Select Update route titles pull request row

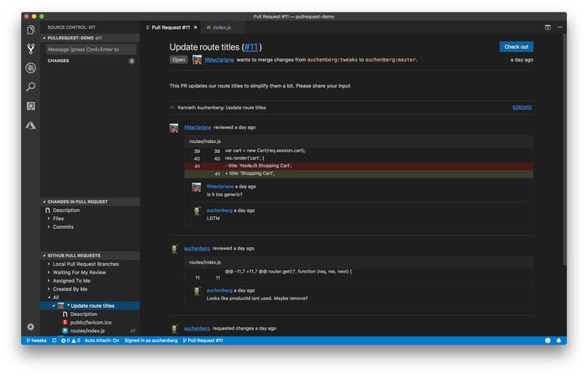point(90,306)
